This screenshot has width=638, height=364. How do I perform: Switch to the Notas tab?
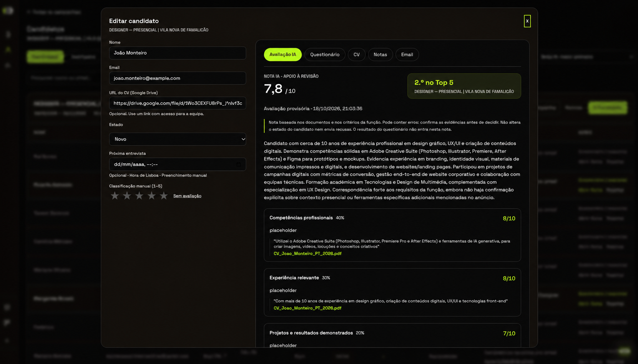(380, 55)
